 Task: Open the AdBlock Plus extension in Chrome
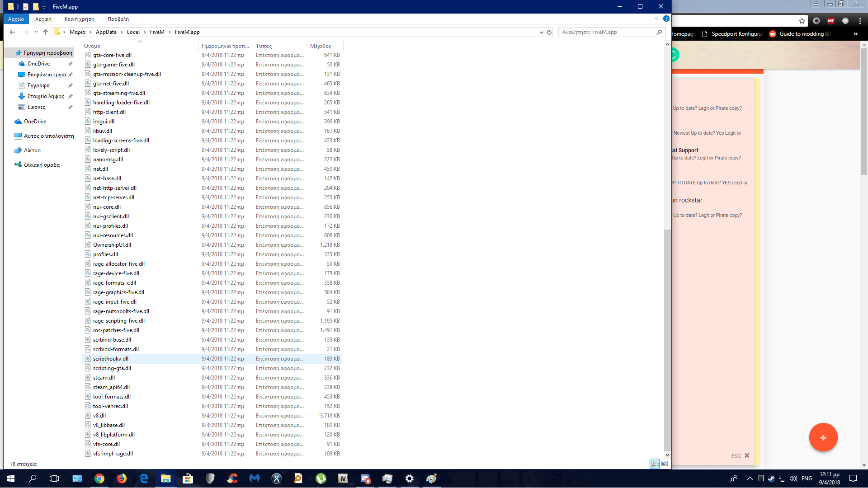click(x=831, y=21)
